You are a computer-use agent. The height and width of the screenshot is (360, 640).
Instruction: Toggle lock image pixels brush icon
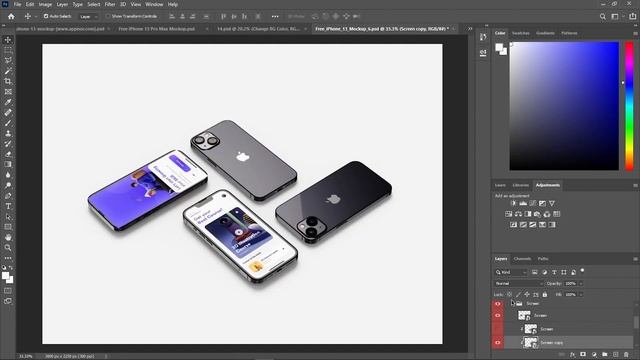[x=518, y=294]
